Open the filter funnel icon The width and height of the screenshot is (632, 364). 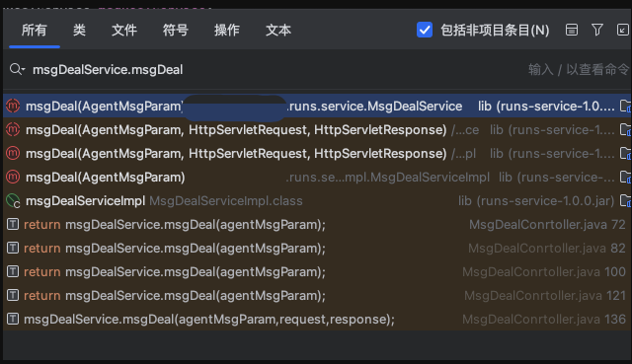[597, 30]
